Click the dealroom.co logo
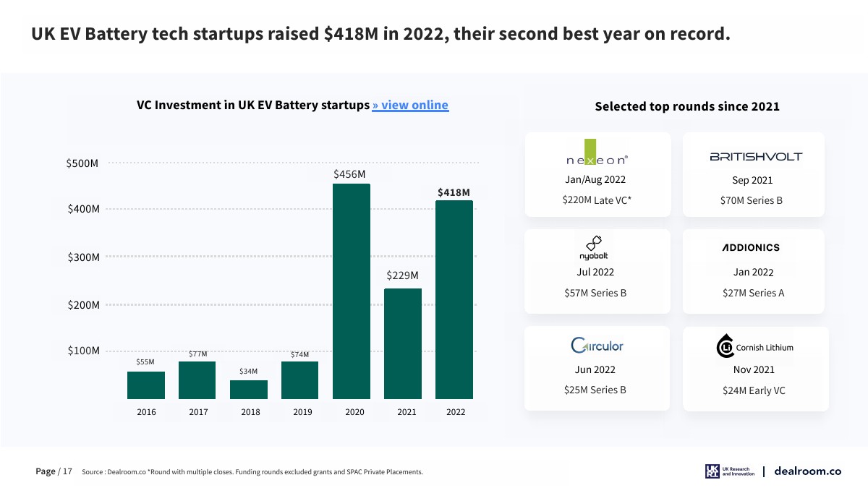 coord(807,471)
